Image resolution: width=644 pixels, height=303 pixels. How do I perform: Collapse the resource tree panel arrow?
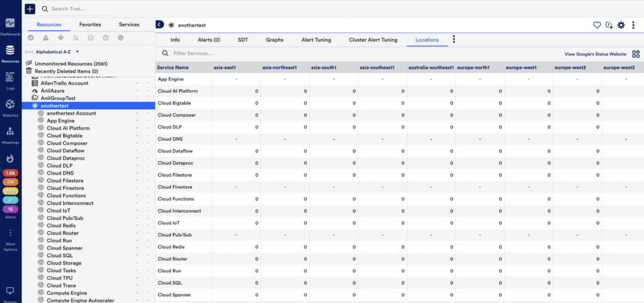[x=160, y=25]
